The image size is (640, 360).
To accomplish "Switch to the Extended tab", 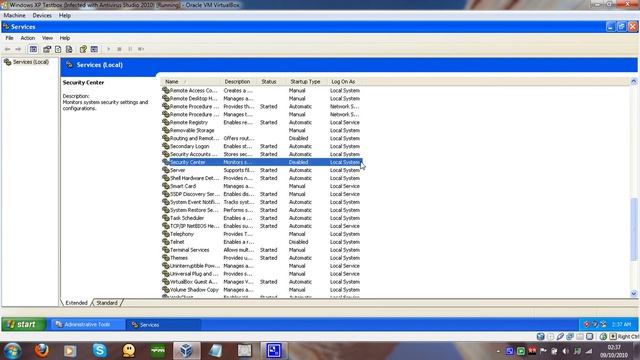I will click(76, 303).
